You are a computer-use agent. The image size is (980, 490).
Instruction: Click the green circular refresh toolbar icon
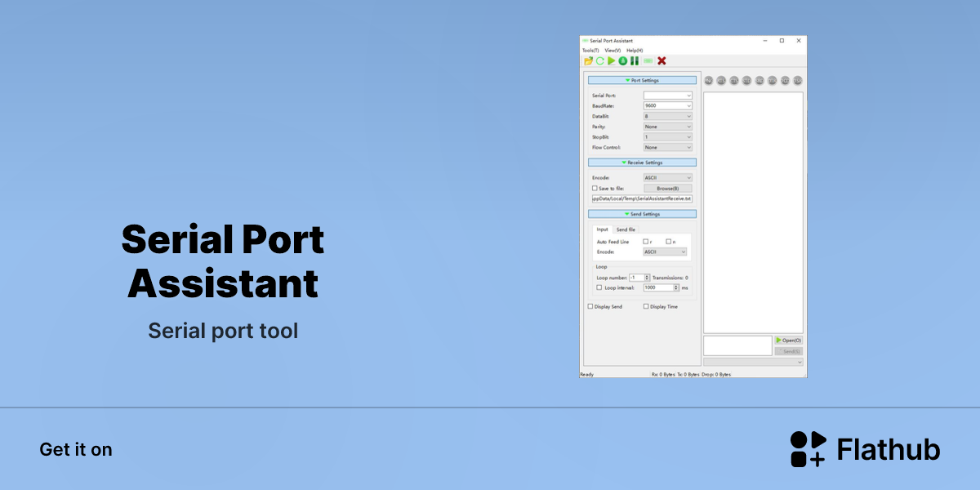pos(600,60)
